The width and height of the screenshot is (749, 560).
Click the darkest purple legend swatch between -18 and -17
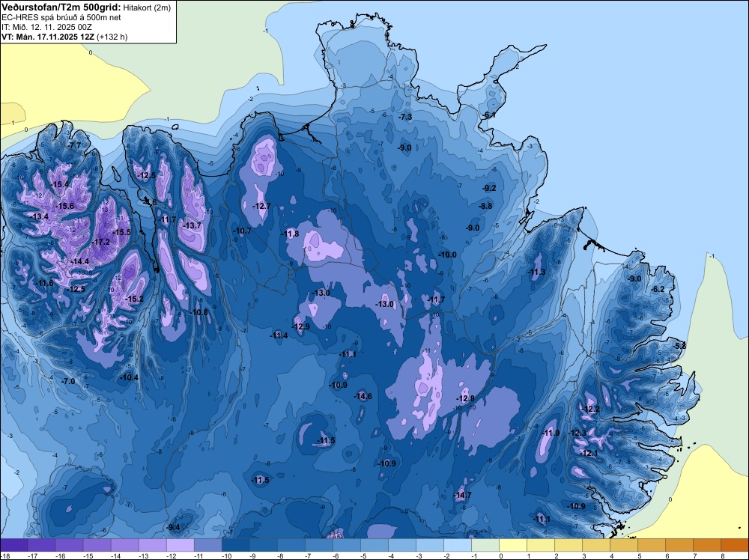tap(13, 545)
